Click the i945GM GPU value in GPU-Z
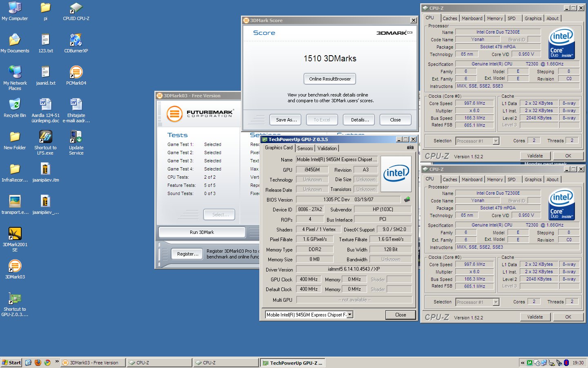The height and width of the screenshot is (368, 588). (312, 169)
